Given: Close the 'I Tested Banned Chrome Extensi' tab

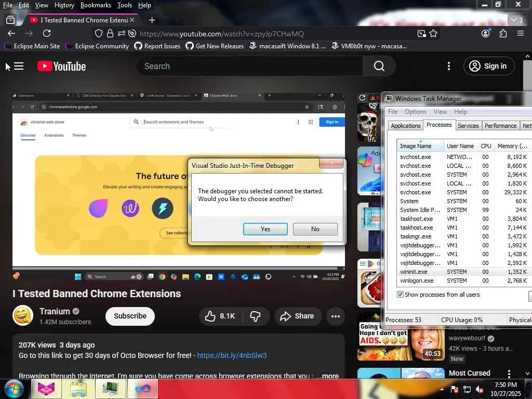Looking at the screenshot, I should tap(132, 20).
